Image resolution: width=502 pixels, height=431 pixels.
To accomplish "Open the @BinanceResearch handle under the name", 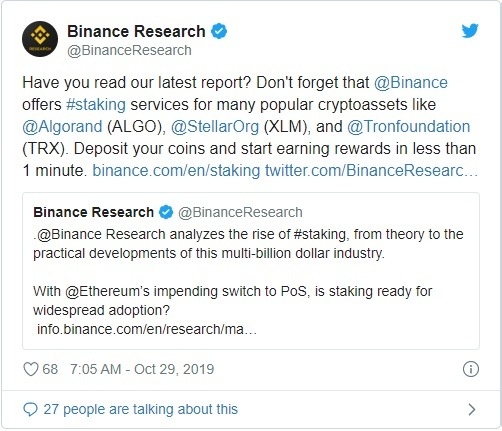I will (x=129, y=50).
